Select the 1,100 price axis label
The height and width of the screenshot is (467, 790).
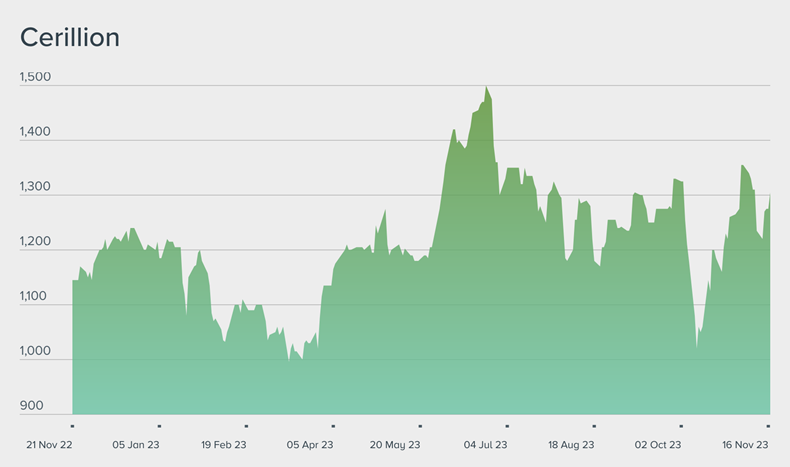[37, 297]
